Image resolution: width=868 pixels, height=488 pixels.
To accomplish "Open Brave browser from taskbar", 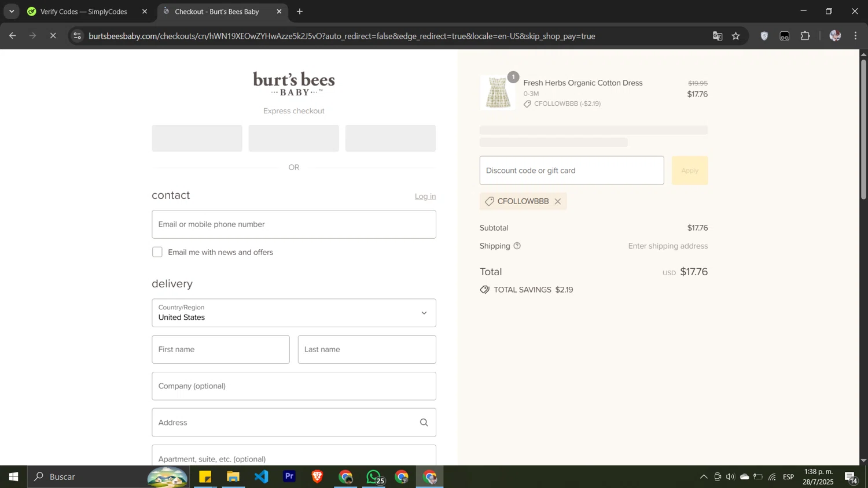I will (x=317, y=477).
